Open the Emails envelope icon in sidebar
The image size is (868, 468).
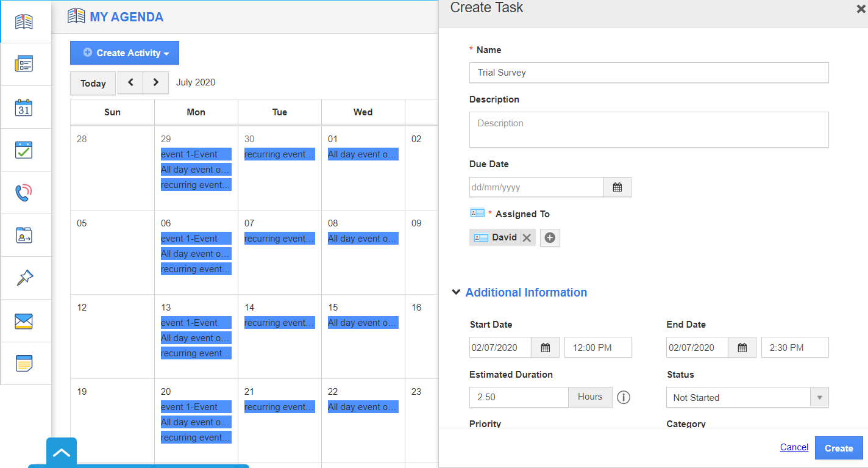[24, 321]
